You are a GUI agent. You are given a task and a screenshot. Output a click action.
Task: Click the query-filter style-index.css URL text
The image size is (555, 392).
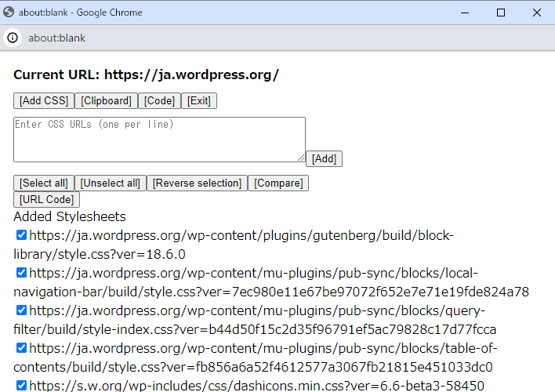pyautogui.click(x=255, y=320)
